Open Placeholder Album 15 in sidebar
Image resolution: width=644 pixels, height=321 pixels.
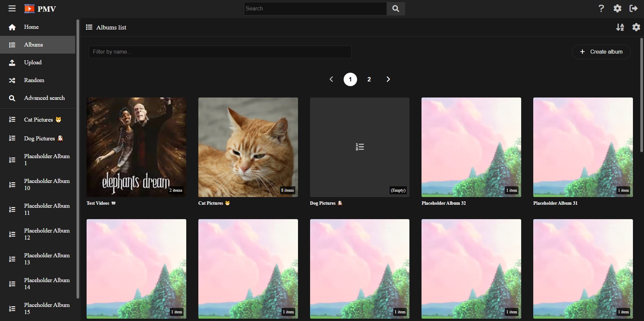pyautogui.click(x=38, y=309)
